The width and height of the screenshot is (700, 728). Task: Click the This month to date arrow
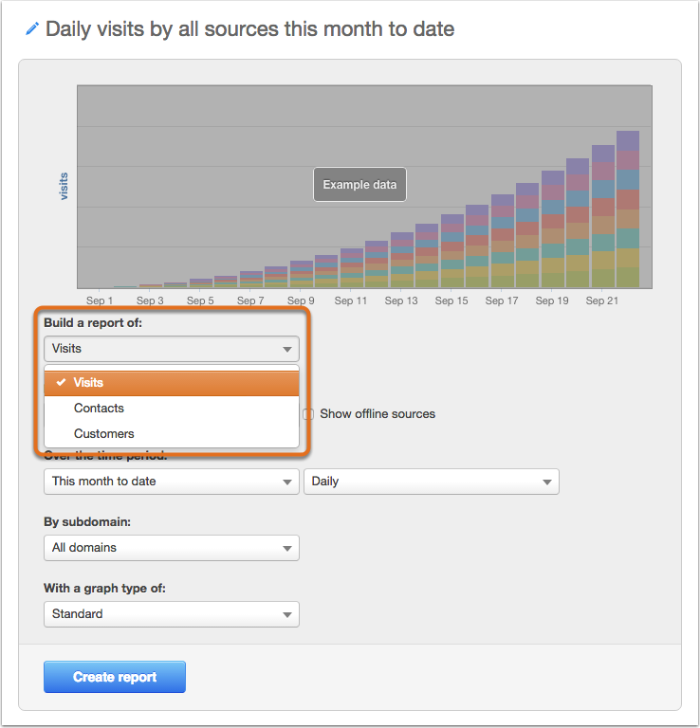(x=287, y=482)
